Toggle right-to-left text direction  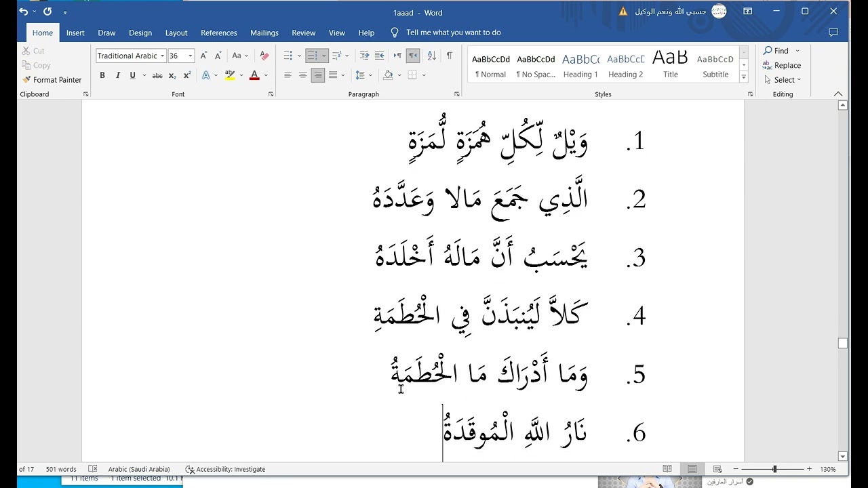coord(413,56)
